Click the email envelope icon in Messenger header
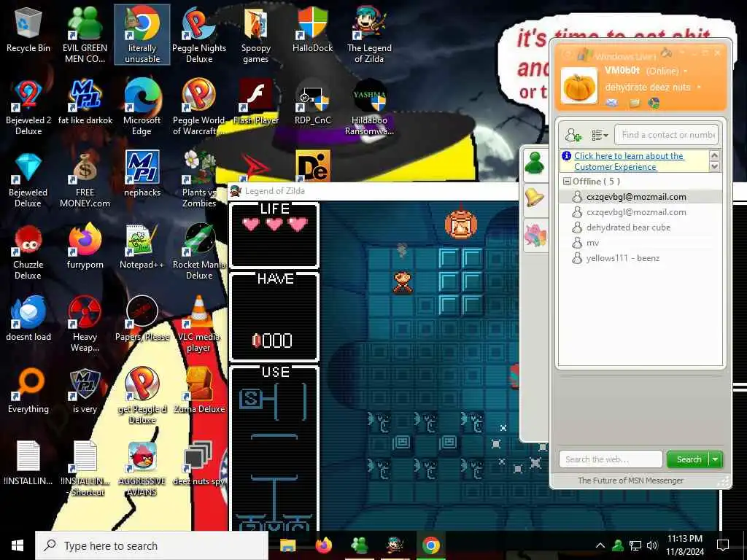747x560 pixels. point(612,102)
